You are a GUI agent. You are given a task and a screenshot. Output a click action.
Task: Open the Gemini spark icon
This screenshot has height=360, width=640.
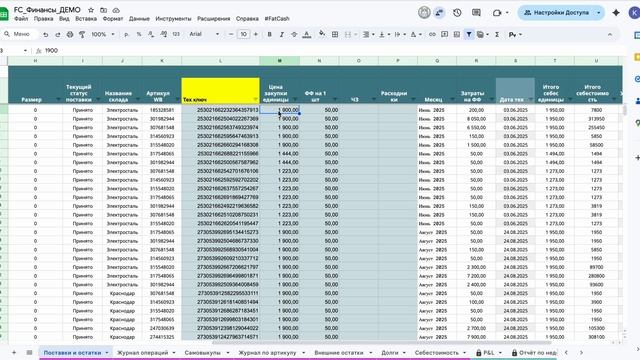pyautogui.click(x=616, y=13)
